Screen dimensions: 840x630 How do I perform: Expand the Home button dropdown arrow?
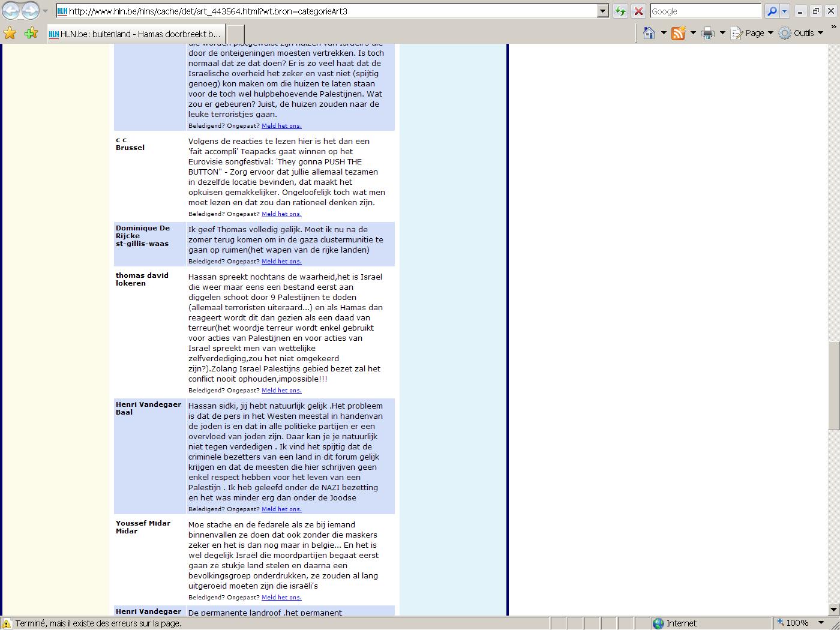tap(663, 33)
